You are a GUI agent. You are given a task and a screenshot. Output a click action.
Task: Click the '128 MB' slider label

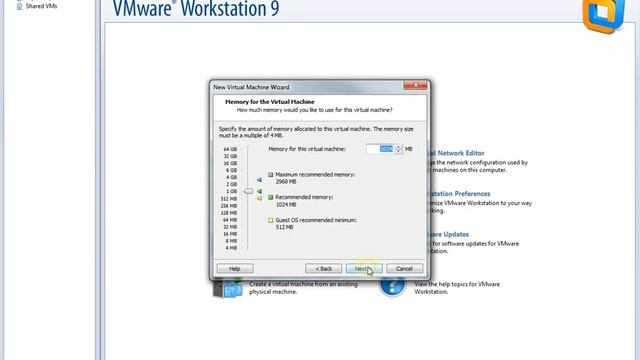click(229, 213)
